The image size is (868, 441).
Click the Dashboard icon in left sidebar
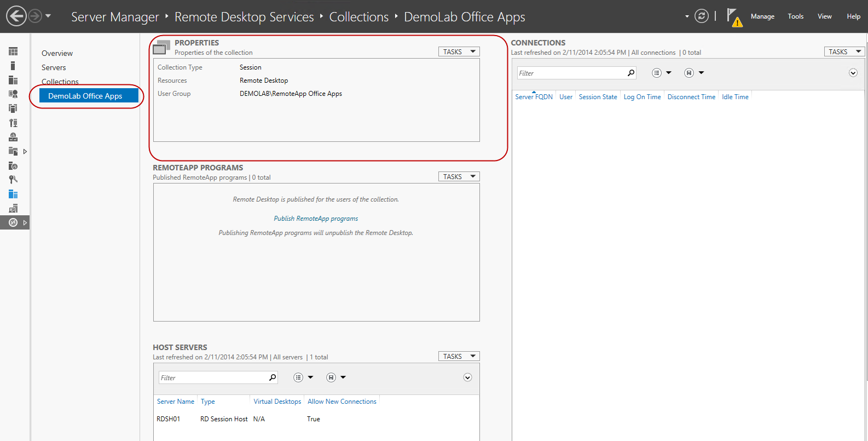tap(13, 51)
